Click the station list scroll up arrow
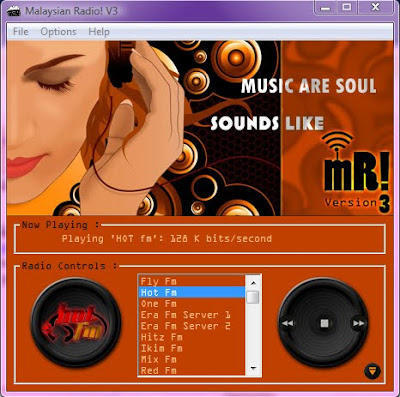The width and height of the screenshot is (400, 397). [253, 283]
